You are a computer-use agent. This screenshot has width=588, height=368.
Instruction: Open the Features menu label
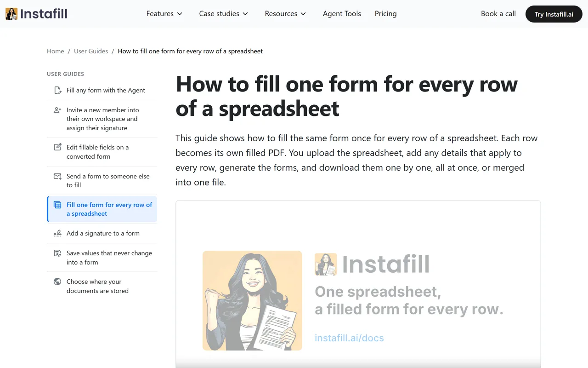click(x=160, y=14)
